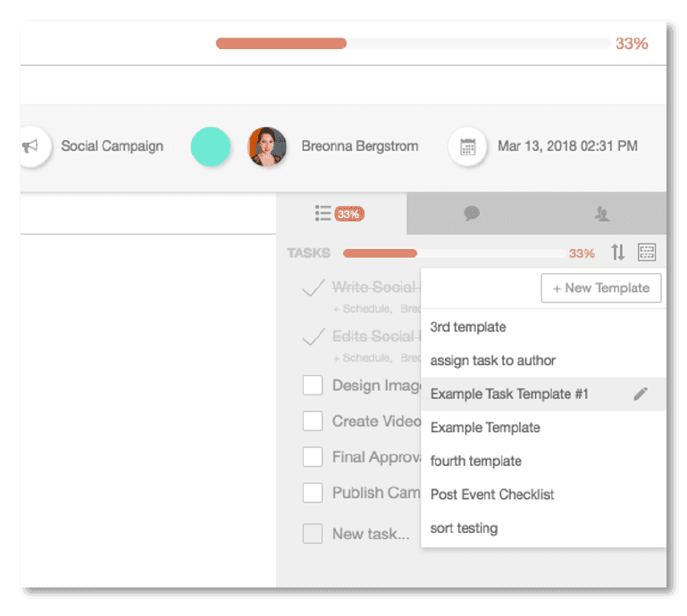Screen dimensions: 687x616
Task: Edit Example Task Template #1 pencil icon
Action: pyautogui.click(x=640, y=394)
